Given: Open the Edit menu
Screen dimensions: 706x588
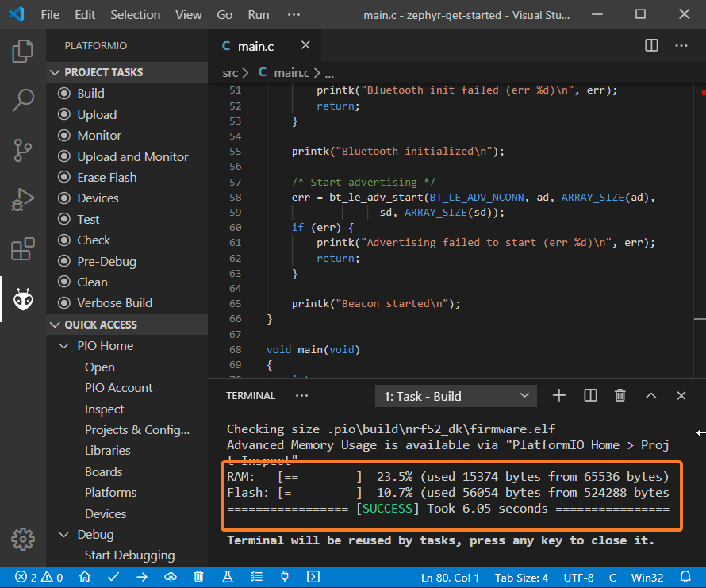Looking at the screenshot, I should [x=85, y=15].
